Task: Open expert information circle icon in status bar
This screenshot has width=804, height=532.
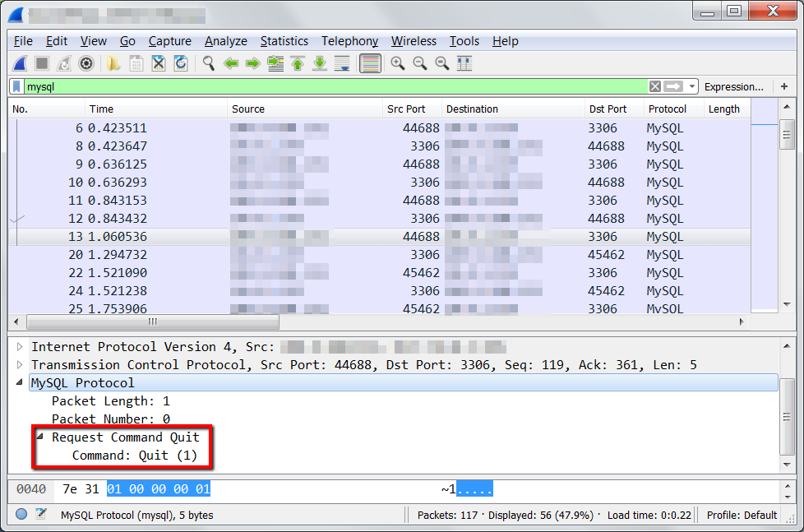Action: pyautogui.click(x=21, y=514)
